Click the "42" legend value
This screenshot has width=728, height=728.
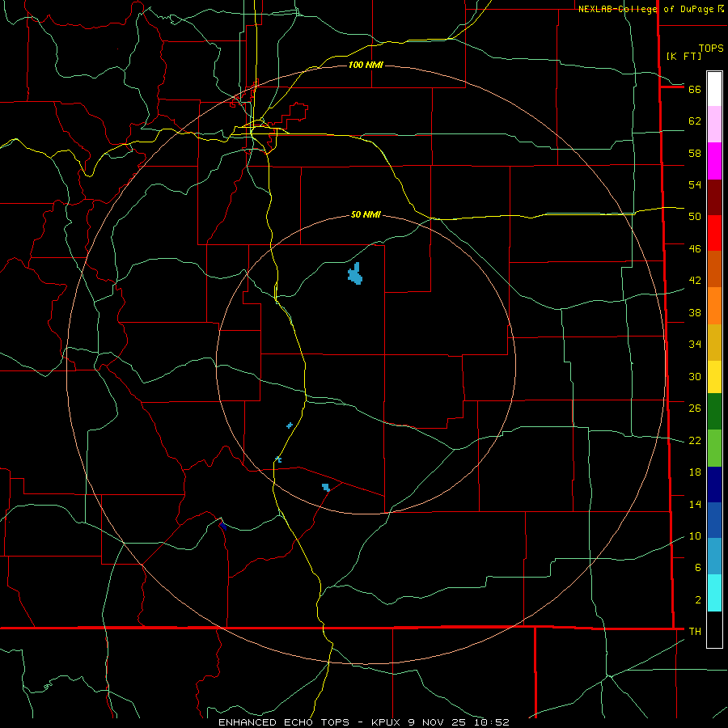(x=695, y=281)
